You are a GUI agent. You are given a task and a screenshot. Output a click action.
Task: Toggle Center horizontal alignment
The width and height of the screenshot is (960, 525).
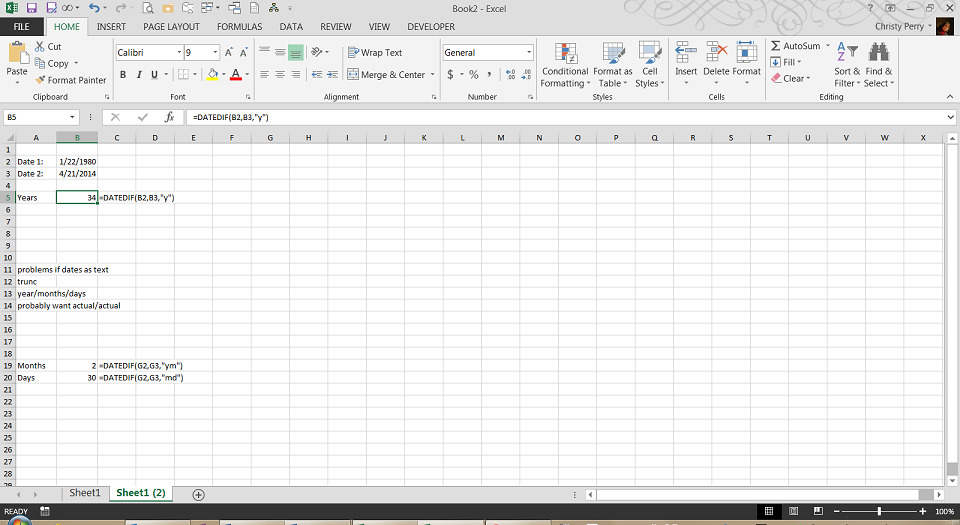click(x=280, y=75)
